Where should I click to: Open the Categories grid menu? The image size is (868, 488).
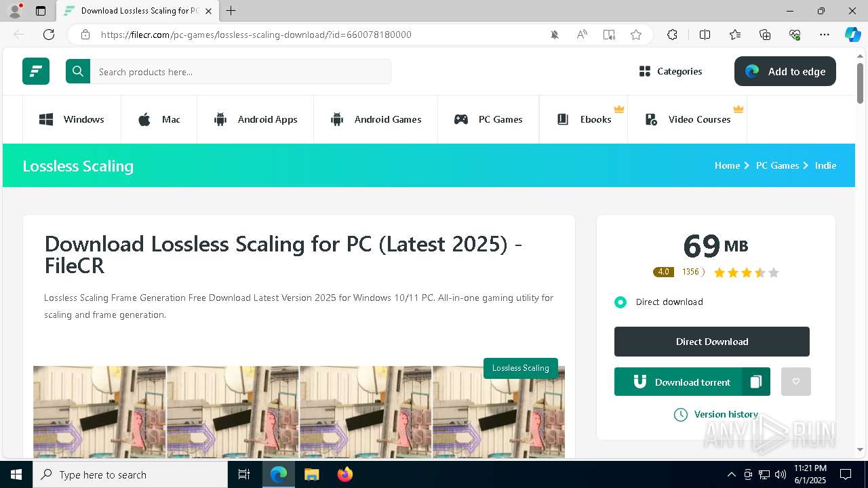671,71
